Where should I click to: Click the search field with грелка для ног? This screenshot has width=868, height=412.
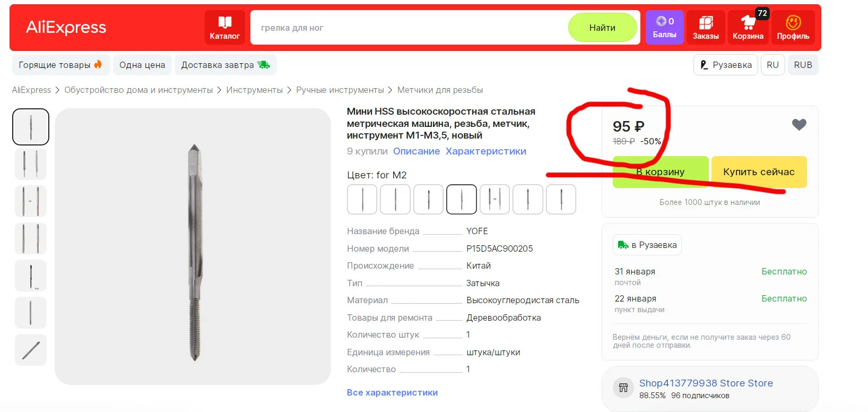point(409,28)
